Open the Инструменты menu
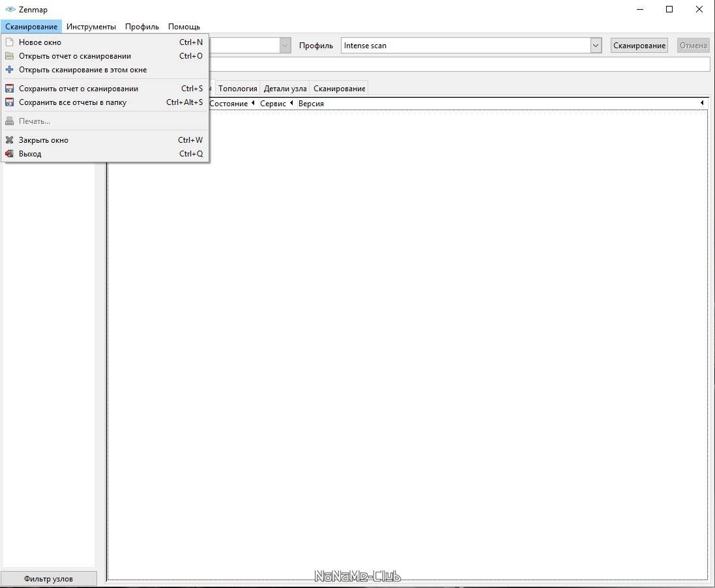The width and height of the screenshot is (715, 588). point(91,27)
